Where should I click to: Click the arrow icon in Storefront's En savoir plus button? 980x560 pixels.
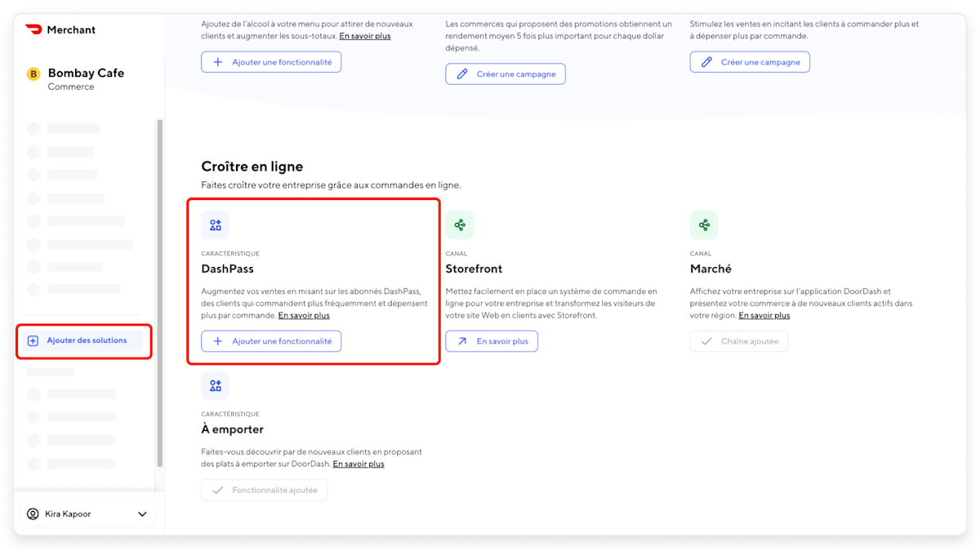click(x=461, y=341)
